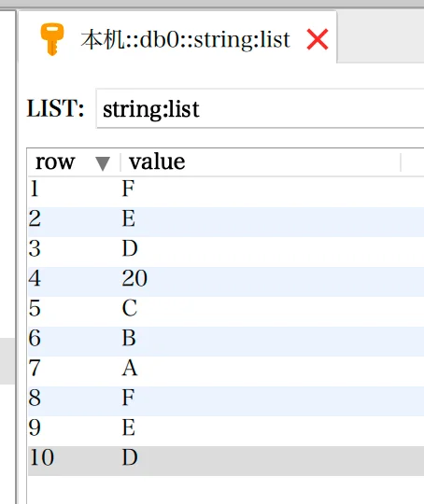Sort by the value column header
Image resolution: width=424 pixels, height=504 pixels.
(x=261, y=161)
